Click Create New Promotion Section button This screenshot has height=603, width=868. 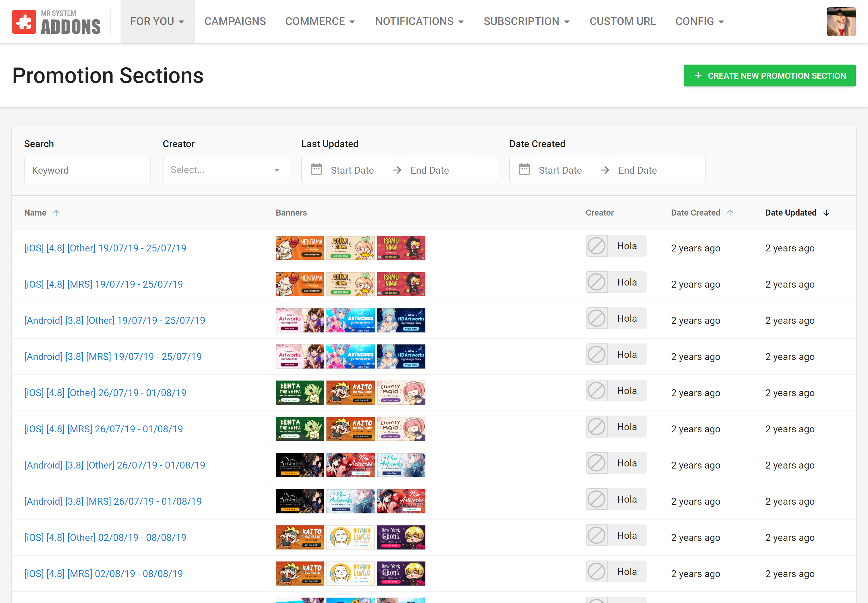pyautogui.click(x=769, y=76)
